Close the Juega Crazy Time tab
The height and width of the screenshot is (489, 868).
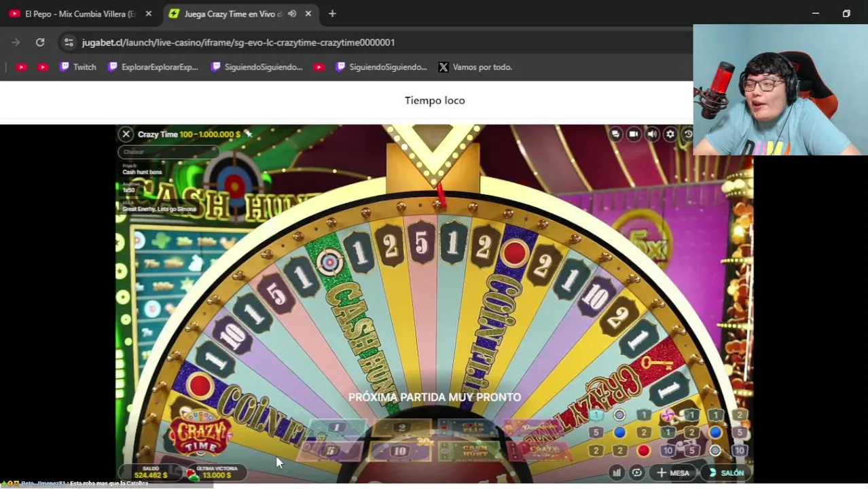point(308,14)
